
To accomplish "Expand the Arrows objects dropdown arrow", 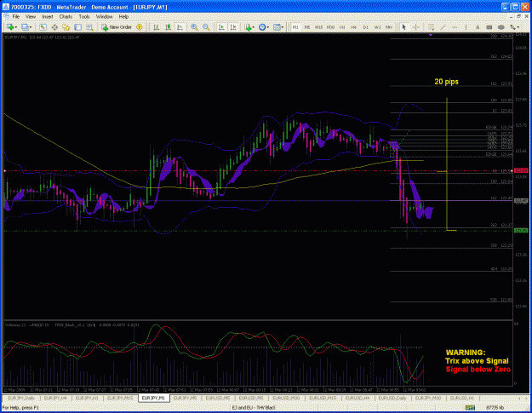I will coord(518,27).
